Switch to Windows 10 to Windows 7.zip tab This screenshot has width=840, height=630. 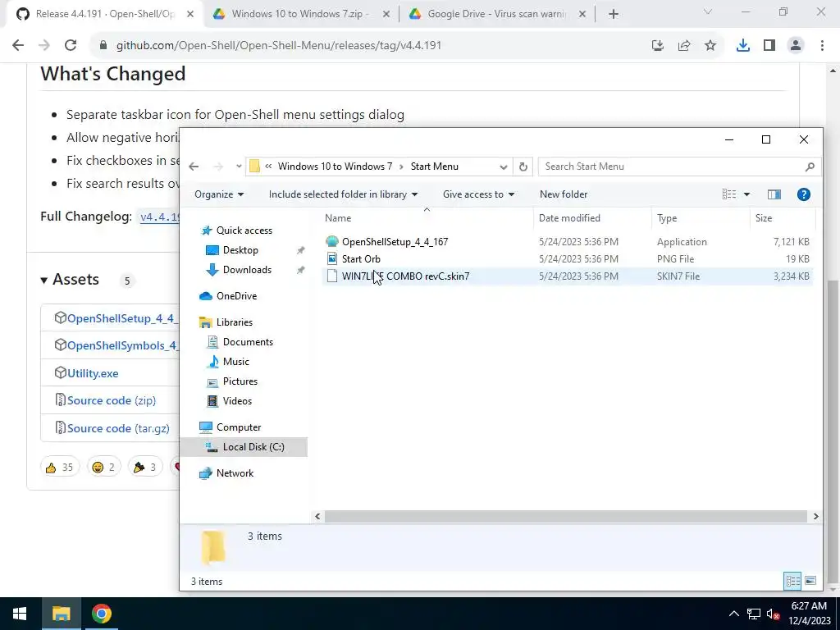pos(300,15)
